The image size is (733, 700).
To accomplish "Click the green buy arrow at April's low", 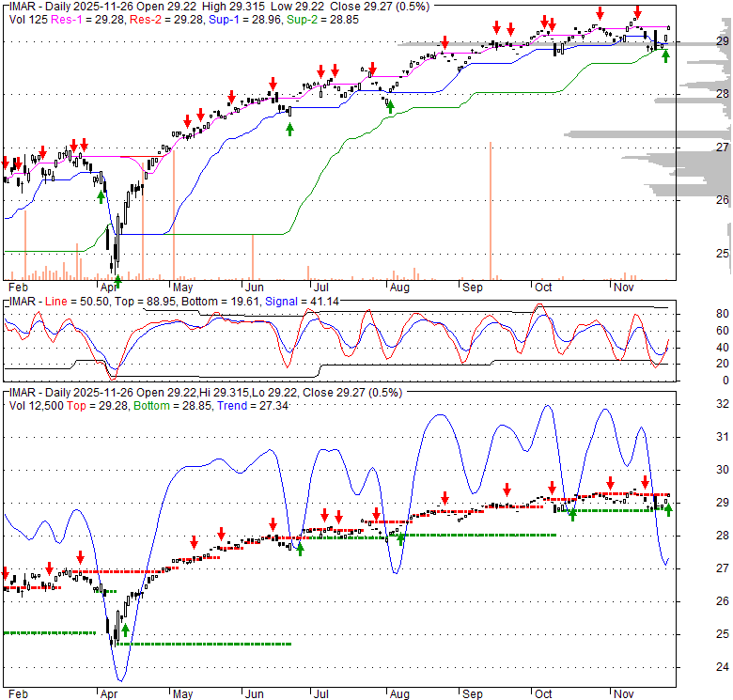I will 117,280.
